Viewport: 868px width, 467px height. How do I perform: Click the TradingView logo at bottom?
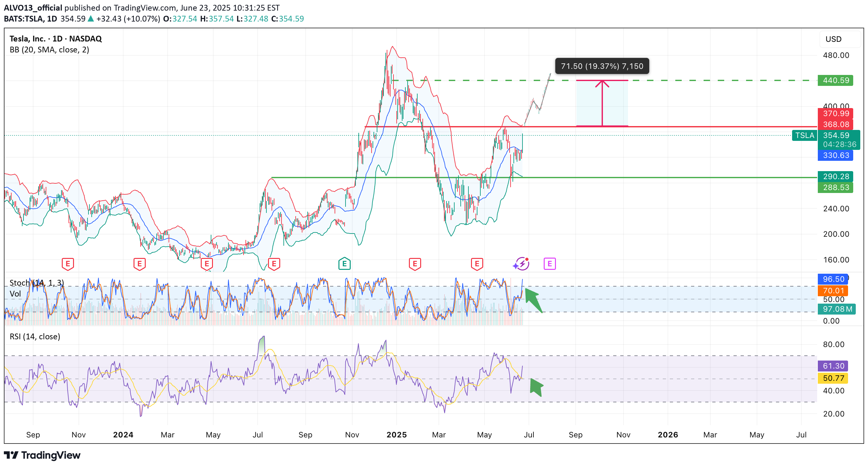(x=42, y=455)
